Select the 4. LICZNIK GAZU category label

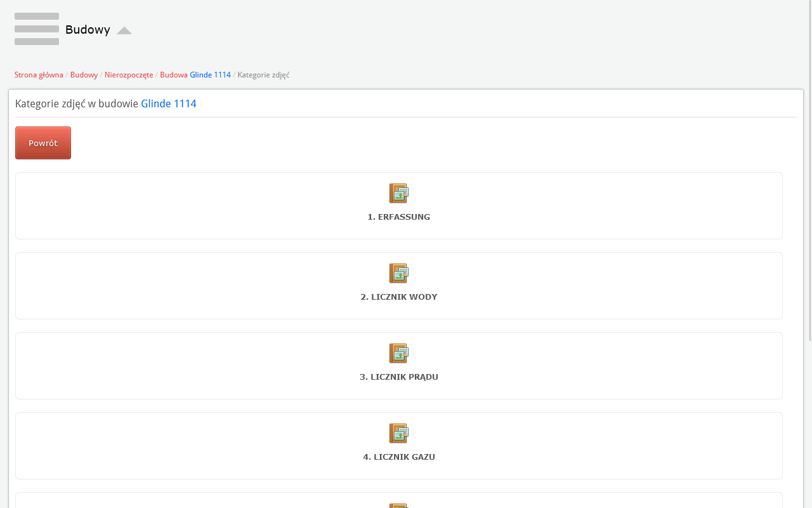(398, 457)
